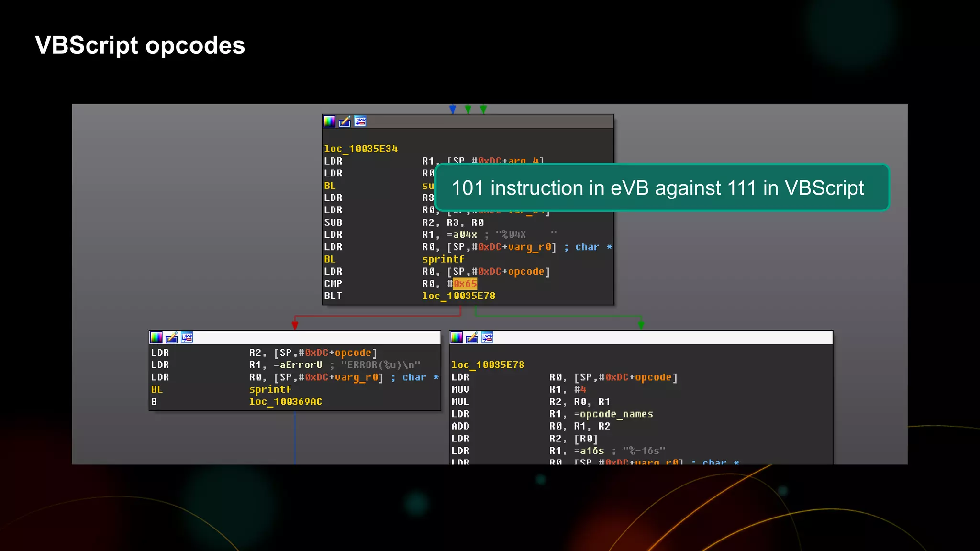Click the '101 instruction in eVB' callout
This screenshot has width=980, height=551.
coord(662,187)
